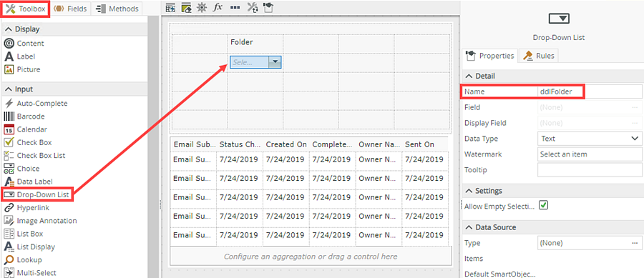Screen dimensions: 644x278
Task: Open the Data Type dropdown
Action: [589, 139]
